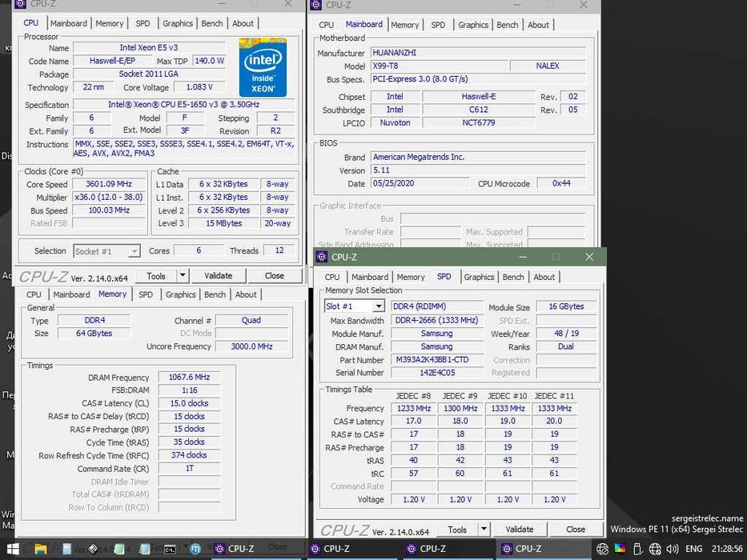Click the Core Speed value 3601.09 MHz
The image size is (747, 560).
pos(109,184)
